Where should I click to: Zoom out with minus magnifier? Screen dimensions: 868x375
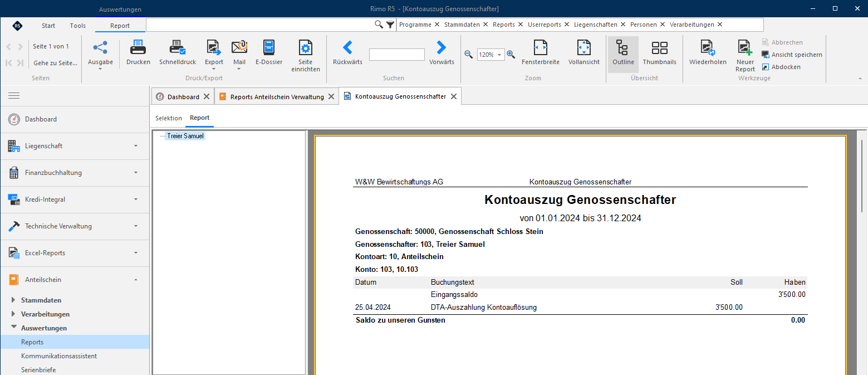pyautogui.click(x=469, y=55)
